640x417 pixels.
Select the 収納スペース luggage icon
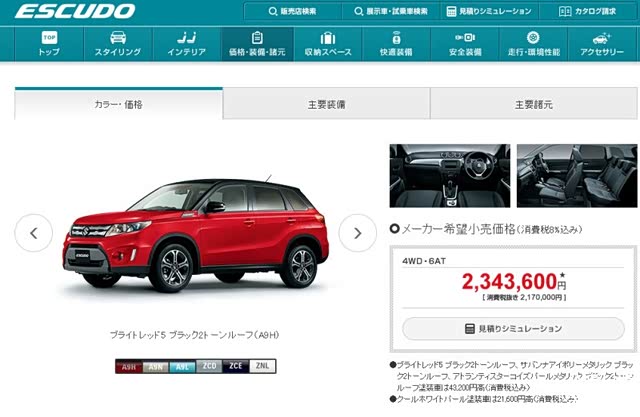pos(328,44)
